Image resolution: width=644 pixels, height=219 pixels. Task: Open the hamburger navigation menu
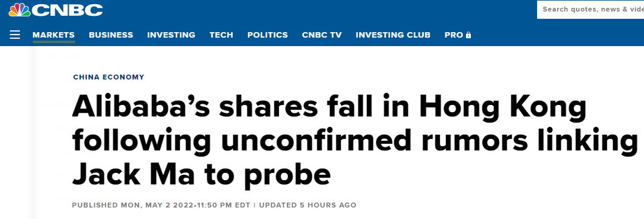[x=15, y=35]
